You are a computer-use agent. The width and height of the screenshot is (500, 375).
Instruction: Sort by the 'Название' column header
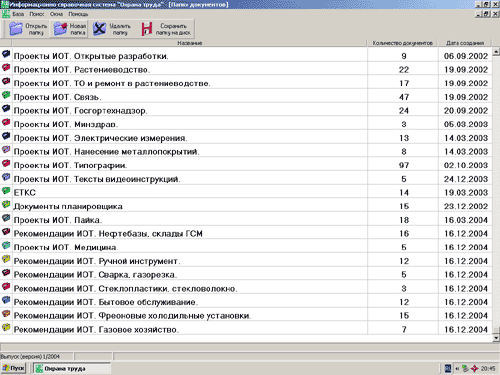pyautogui.click(x=190, y=43)
